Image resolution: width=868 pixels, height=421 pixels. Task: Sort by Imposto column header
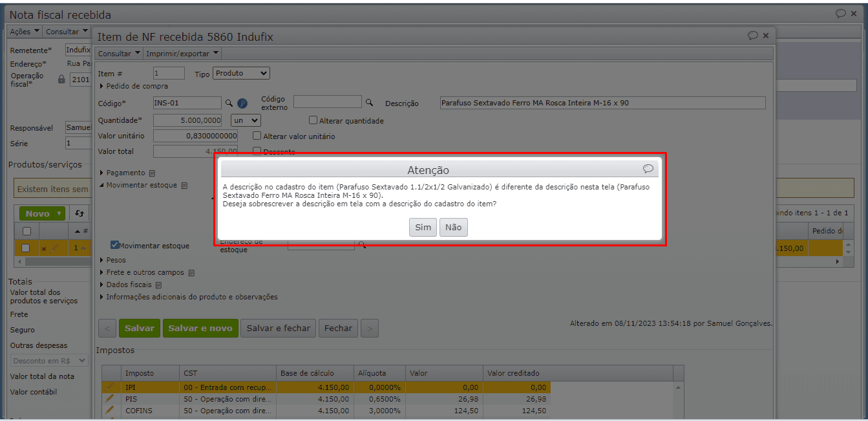point(149,373)
